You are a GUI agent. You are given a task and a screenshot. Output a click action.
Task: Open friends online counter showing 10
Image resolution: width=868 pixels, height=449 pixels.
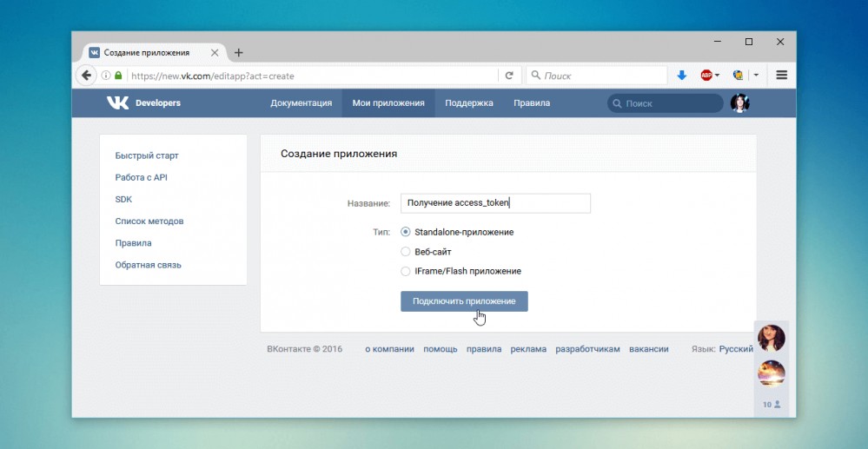point(772,405)
